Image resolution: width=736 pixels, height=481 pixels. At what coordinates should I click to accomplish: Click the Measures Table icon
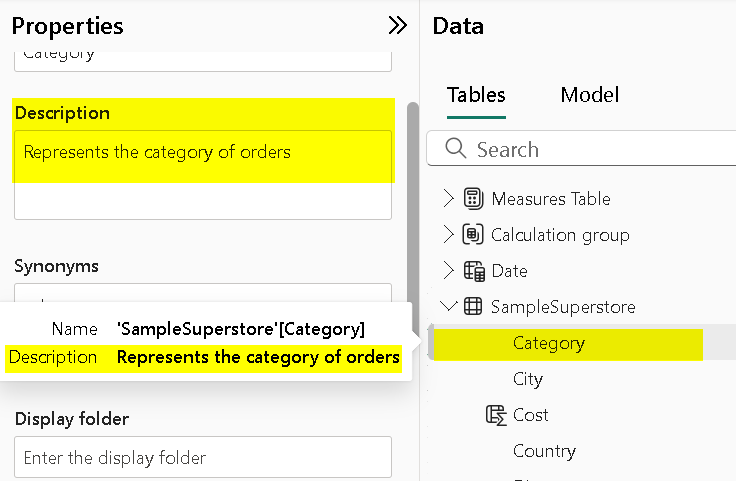click(x=473, y=199)
